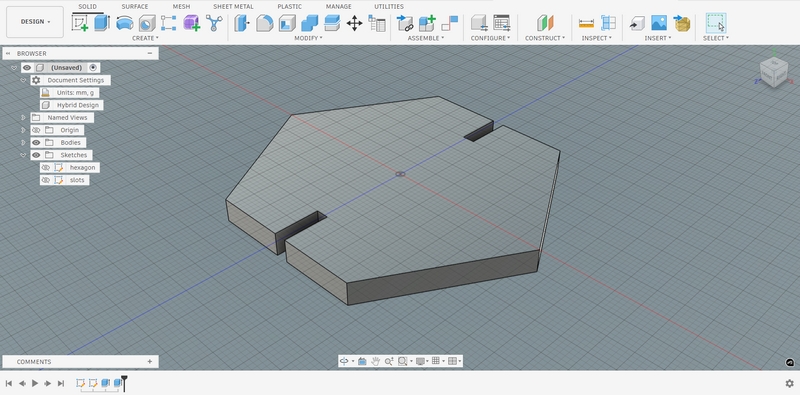Open the SELECT dropdown menu
800x395 pixels.
coord(716,38)
